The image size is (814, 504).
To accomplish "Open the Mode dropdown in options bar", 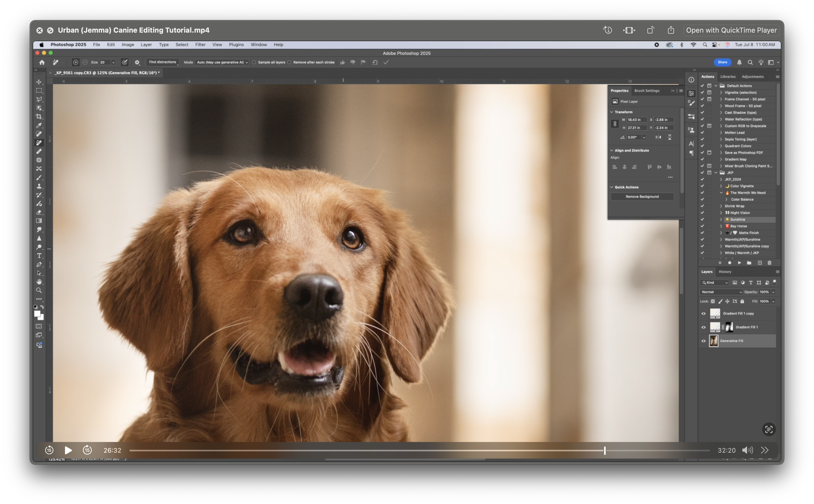I will pos(222,62).
